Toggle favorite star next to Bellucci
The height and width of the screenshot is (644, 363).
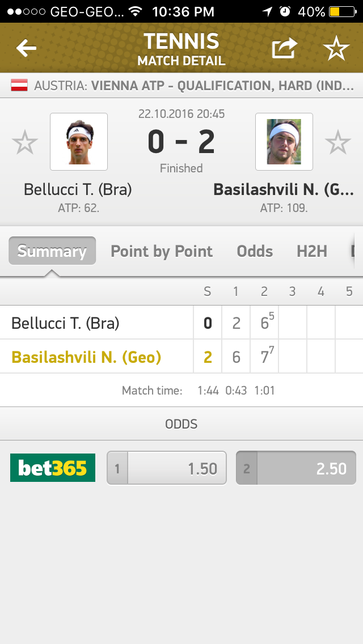pos(25,142)
